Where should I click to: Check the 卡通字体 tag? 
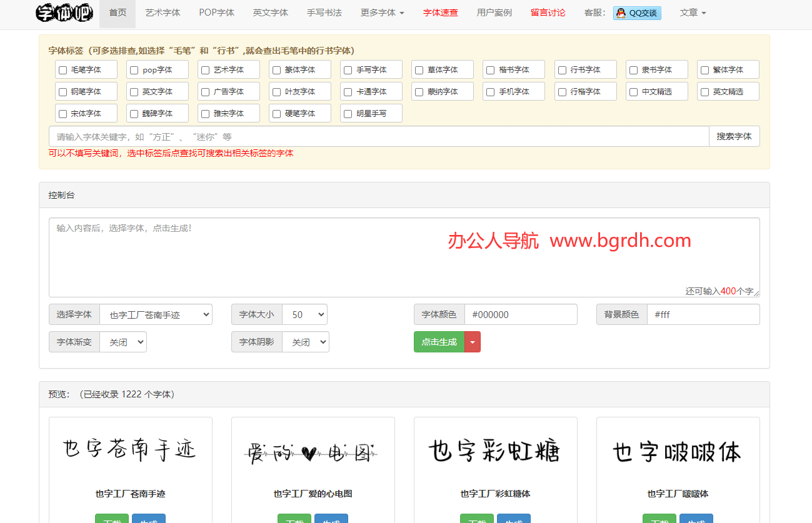coord(348,91)
